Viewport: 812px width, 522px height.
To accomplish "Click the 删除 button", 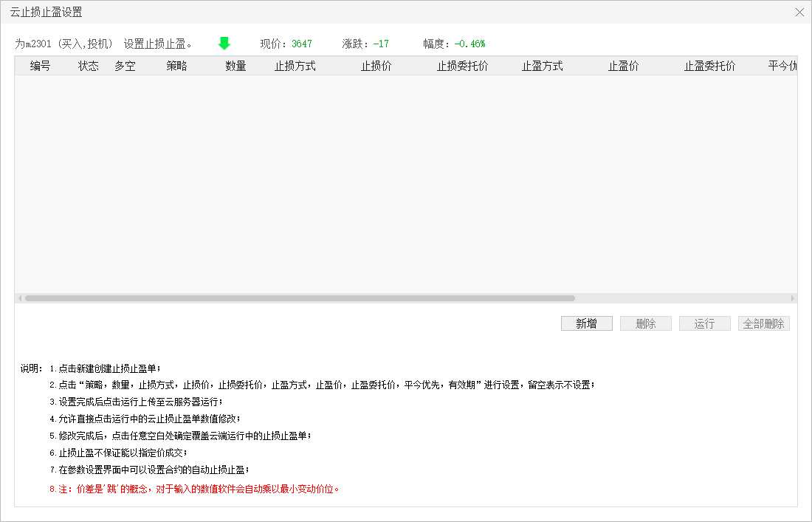I will point(645,323).
